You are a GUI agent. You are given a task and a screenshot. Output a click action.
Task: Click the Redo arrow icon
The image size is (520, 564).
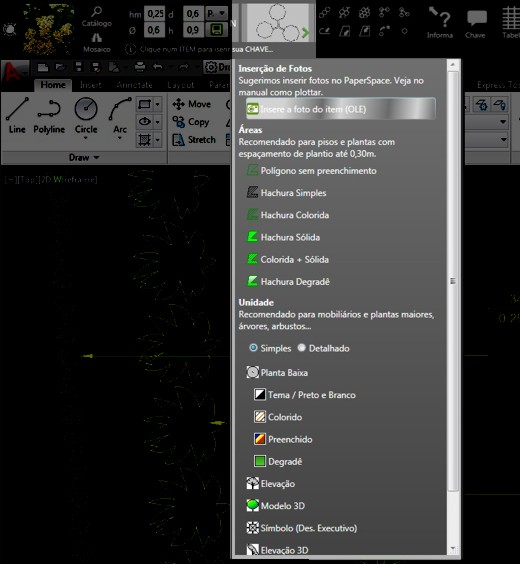[x=184, y=67]
